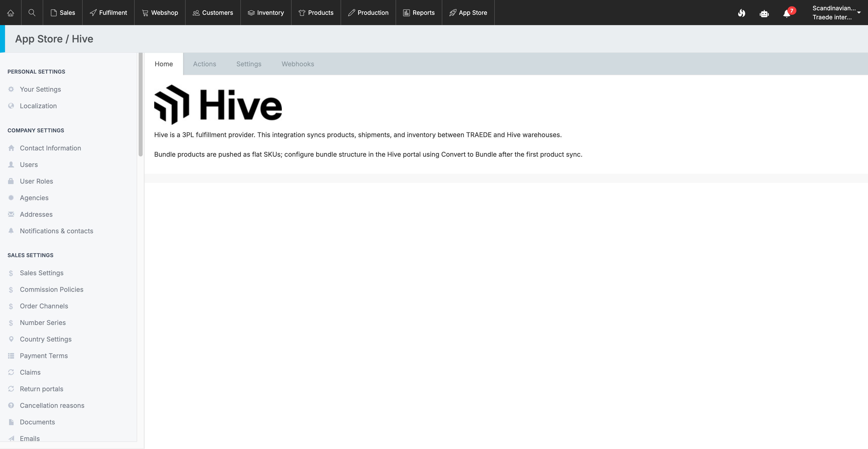
Task: Open Sales Settings page
Action: [x=42, y=273]
